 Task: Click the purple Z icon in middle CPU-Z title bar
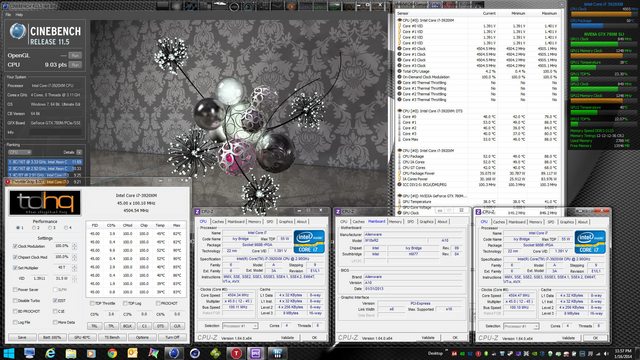click(x=338, y=211)
